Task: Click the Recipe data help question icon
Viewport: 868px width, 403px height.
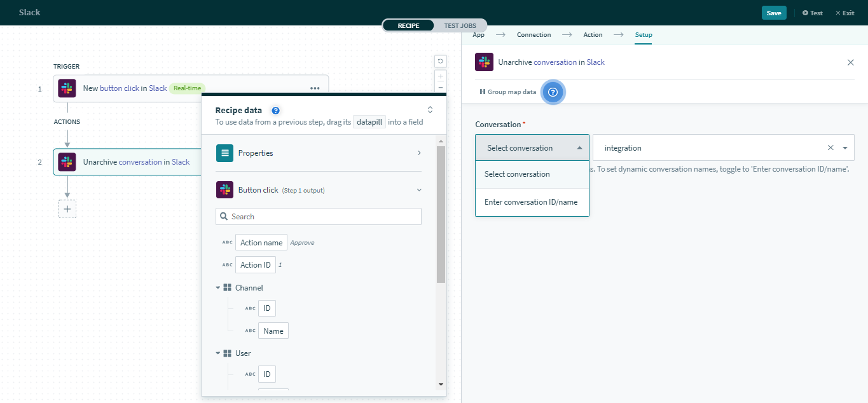Action: 275,111
